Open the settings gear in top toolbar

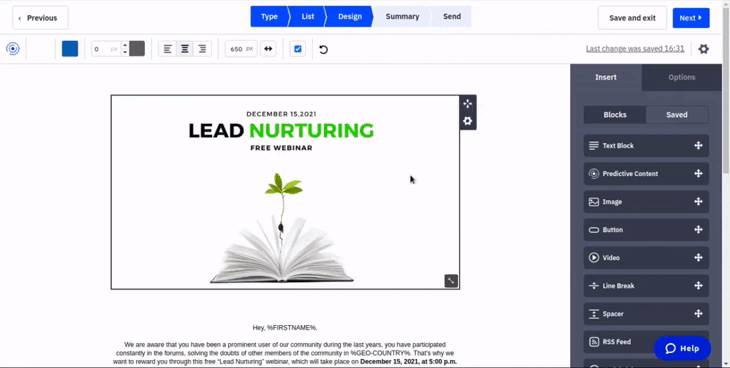(703, 48)
